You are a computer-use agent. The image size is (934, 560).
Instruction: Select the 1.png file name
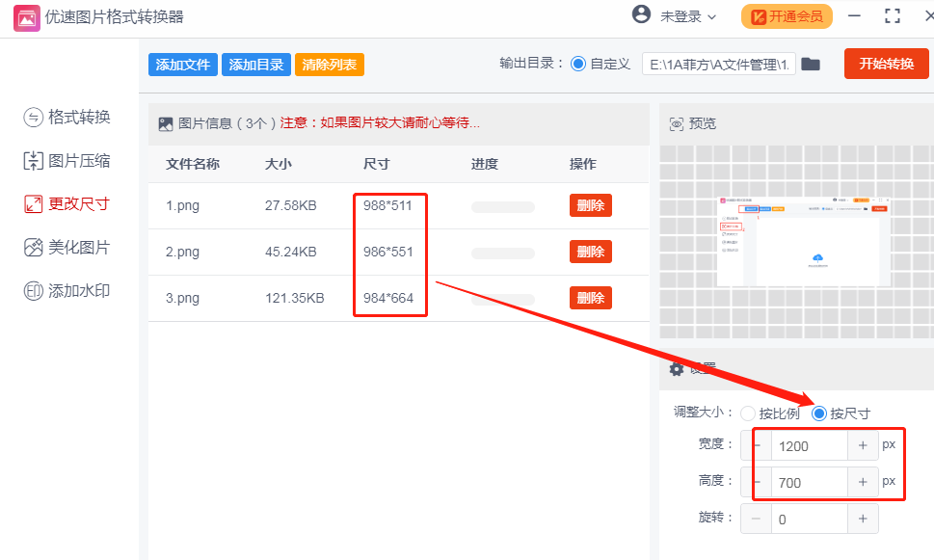click(182, 205)
